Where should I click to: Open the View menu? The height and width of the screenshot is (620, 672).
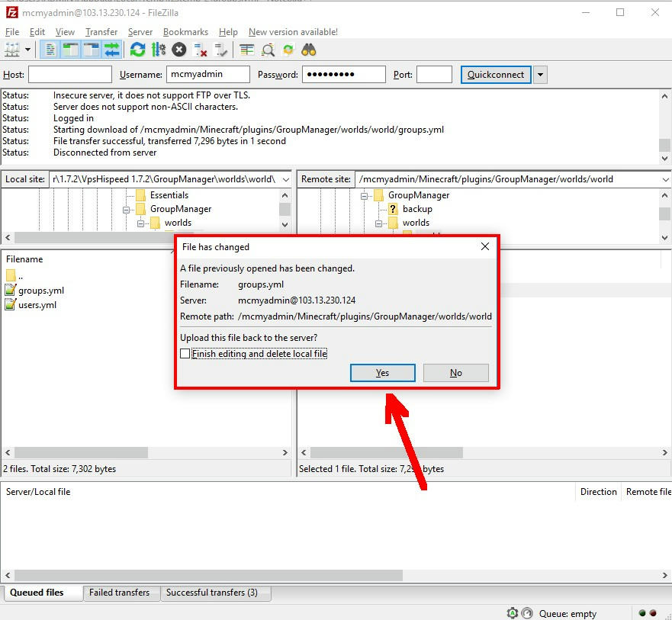65,32
